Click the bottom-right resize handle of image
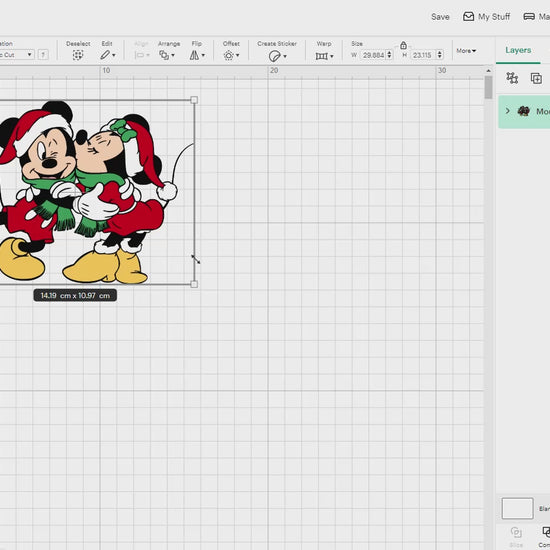Viewport: 550px width, 550px height. click(194, 284)
